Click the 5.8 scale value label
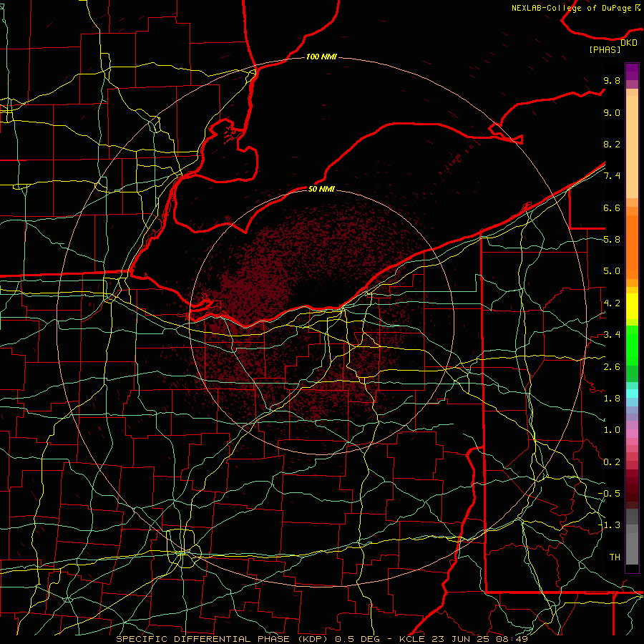Screen dimensions: 644x644 click(x=612, y=240)
